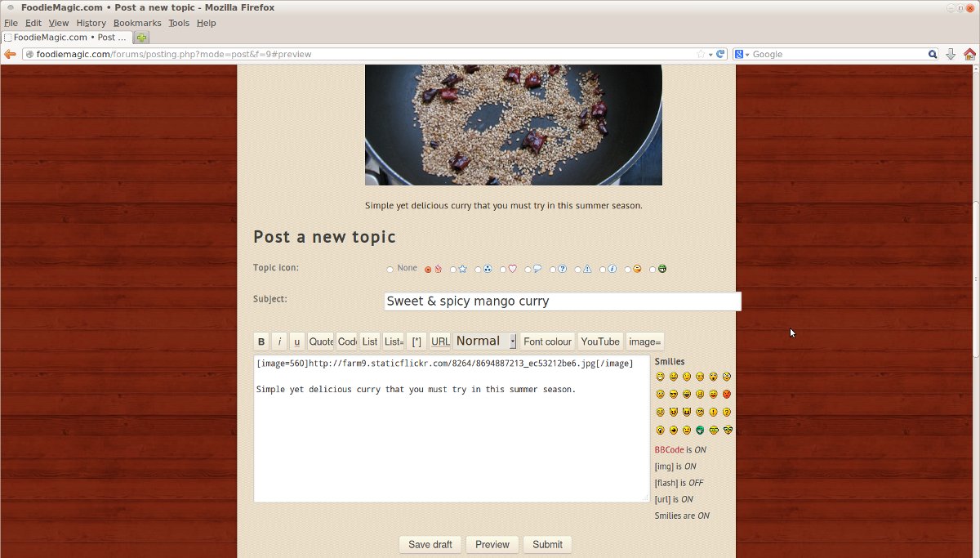Click the image= BBCode button
Image resolution: width=980 pixels, height=558 pixels.
click(644, 341)
